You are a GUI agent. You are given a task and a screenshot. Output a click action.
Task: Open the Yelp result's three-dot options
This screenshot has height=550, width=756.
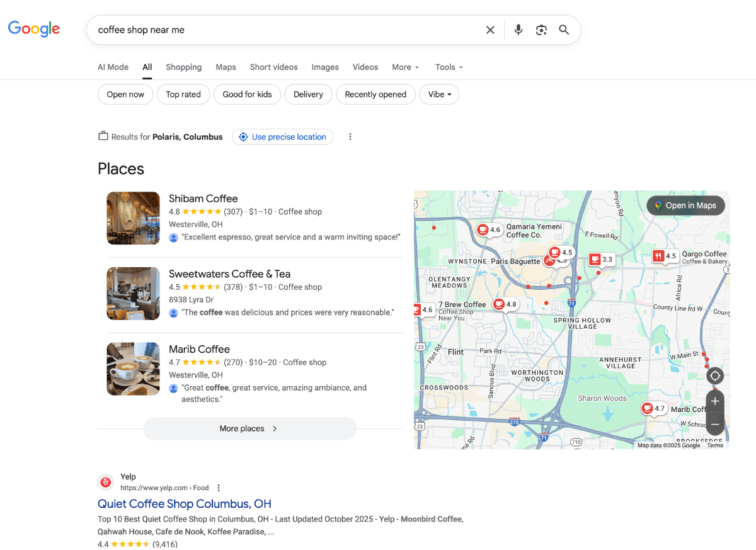[219, 488]
